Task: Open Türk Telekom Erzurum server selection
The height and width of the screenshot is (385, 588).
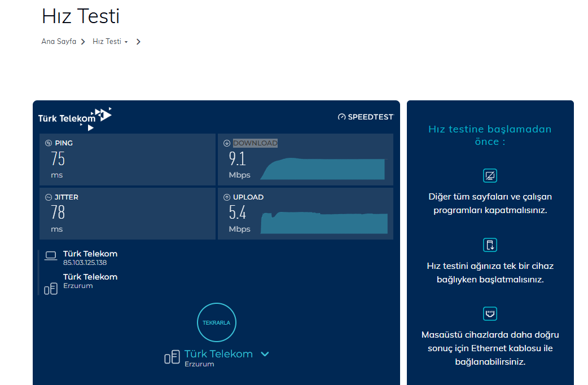Action: [x=217, y=357]
